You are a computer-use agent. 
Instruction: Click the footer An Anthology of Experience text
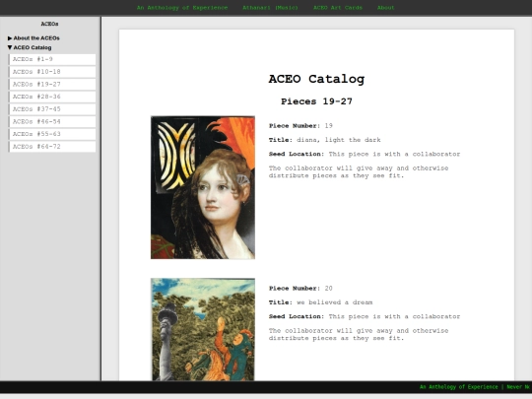click(x=459, y=387)
